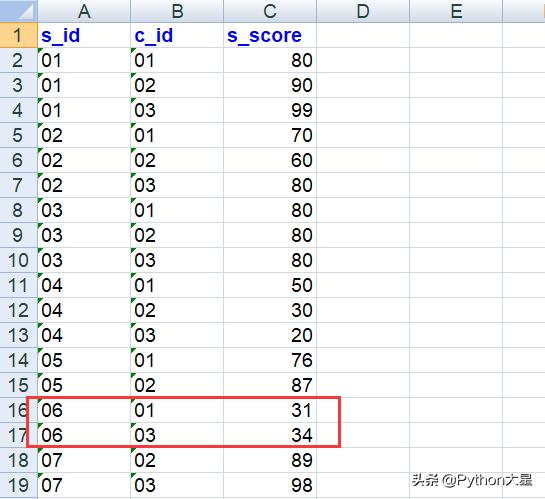This screenshot has height=499, width=545.
Task: Click s_id cell 02 in row 6
Action: 84,160
